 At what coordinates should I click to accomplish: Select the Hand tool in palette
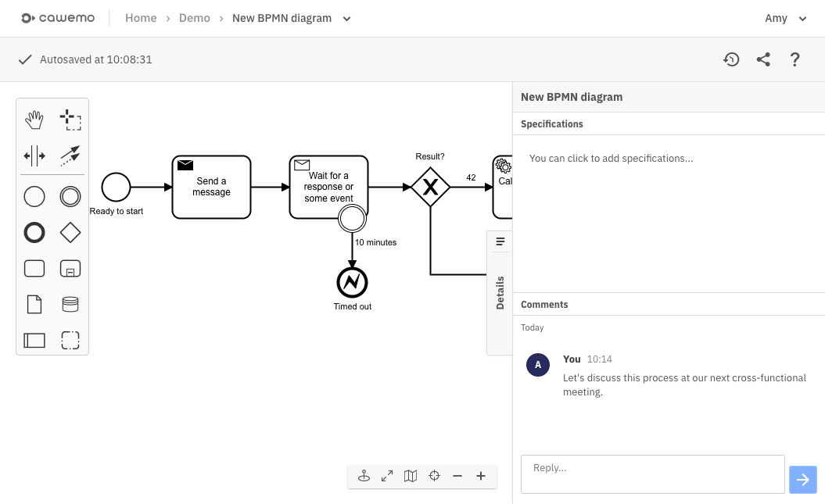[x=34, y=120]
